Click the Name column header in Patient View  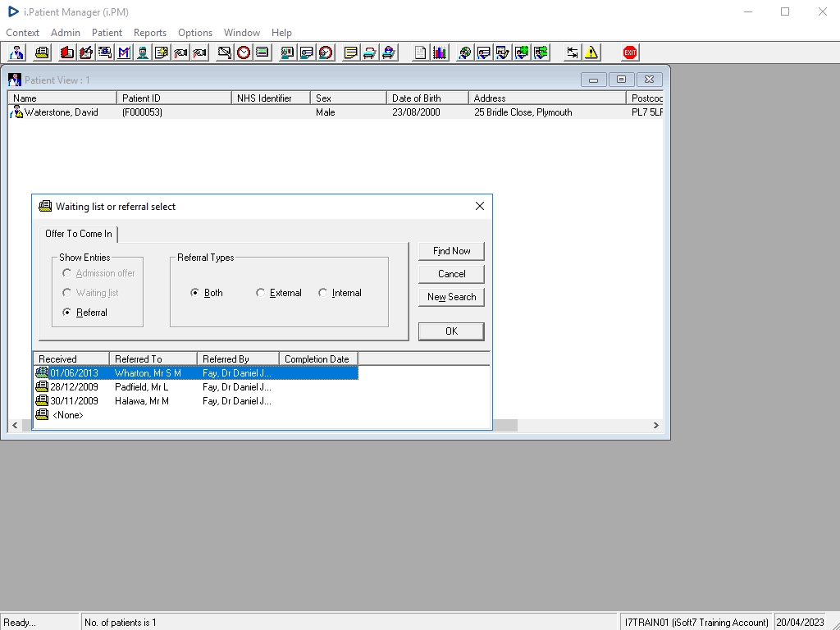pyautogui.click(x=62, y=98)
